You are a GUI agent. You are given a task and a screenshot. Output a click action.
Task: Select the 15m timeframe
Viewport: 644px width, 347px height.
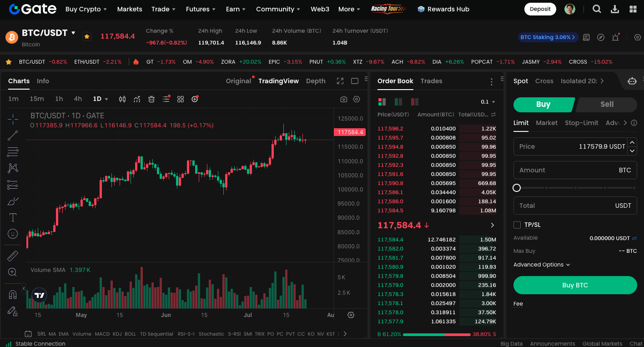[x=37, y=99]
